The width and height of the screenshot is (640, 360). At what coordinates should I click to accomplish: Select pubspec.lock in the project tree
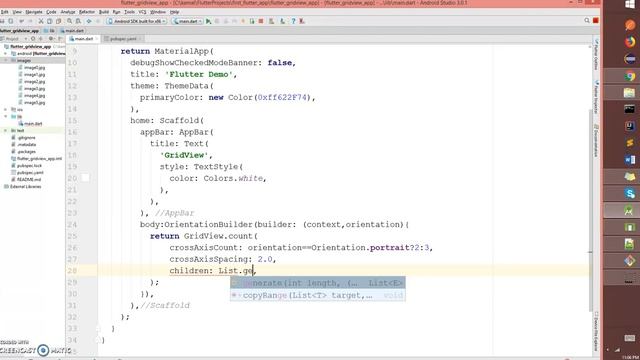27,165
